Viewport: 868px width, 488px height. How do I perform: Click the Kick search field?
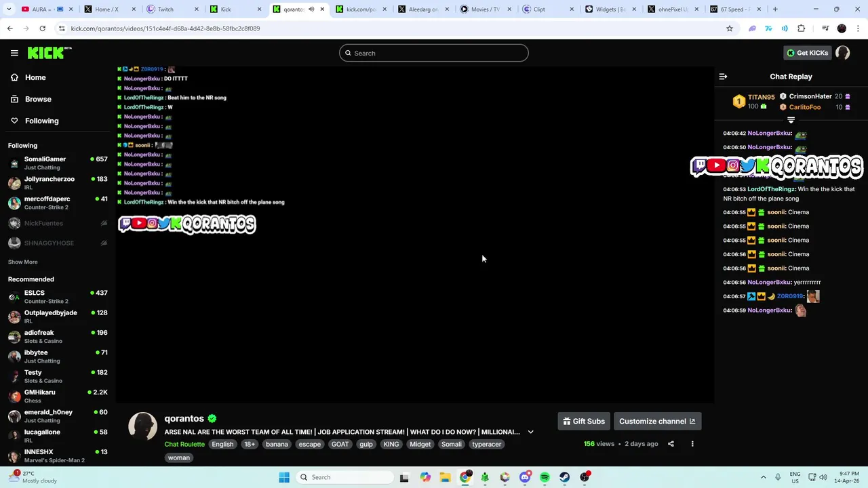click(434, 53)
